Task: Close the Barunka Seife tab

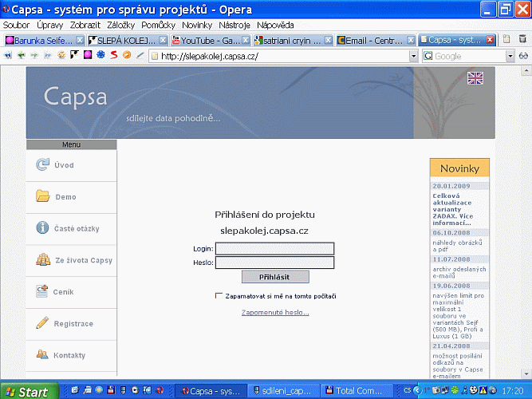Action: (80, 41)
